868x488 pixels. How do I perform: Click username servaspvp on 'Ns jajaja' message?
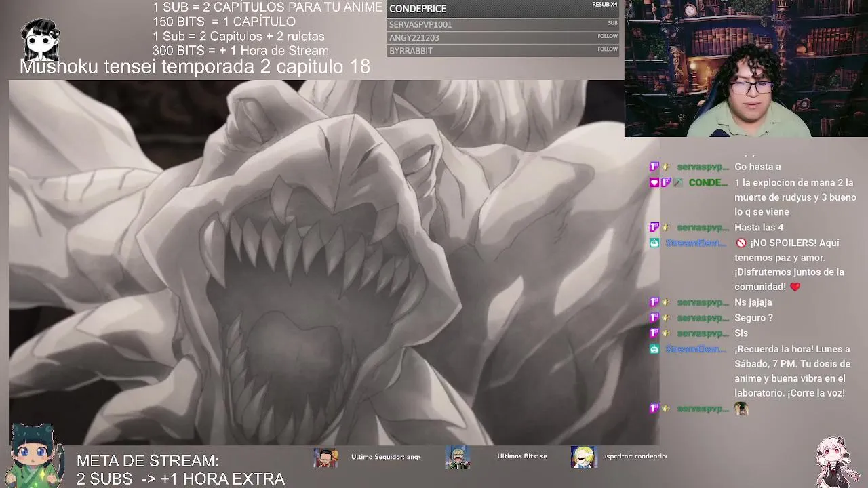click(703, 302)
